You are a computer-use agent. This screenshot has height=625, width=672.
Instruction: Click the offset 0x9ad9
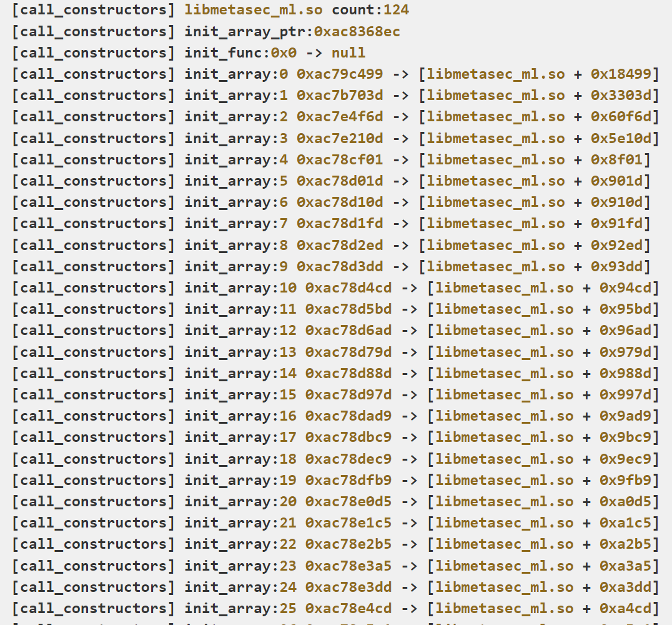pos(626,416)
